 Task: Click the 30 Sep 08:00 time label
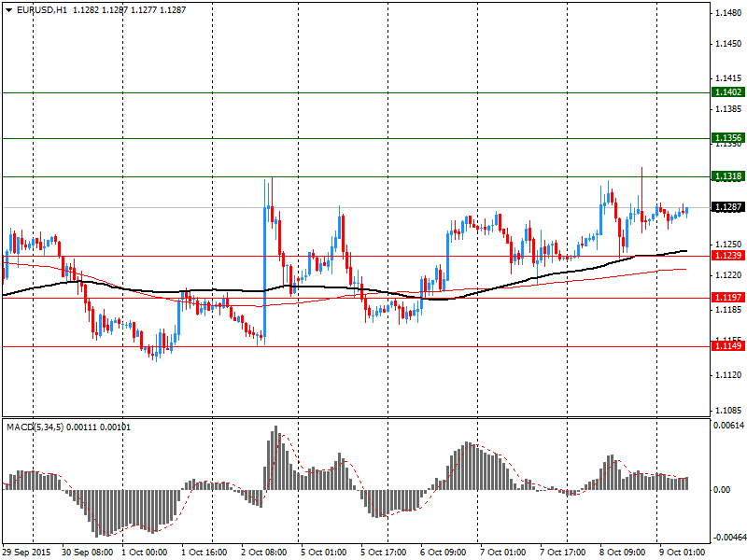pyautogui.click(x=88, y=553)
